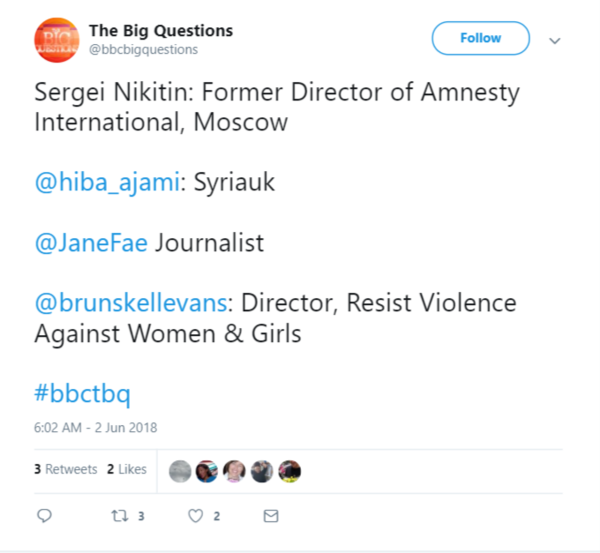The height and width of the screenshot is (553, 600).
Task: Click the first liker avatar thumbnail
Action: click(181, 469)
